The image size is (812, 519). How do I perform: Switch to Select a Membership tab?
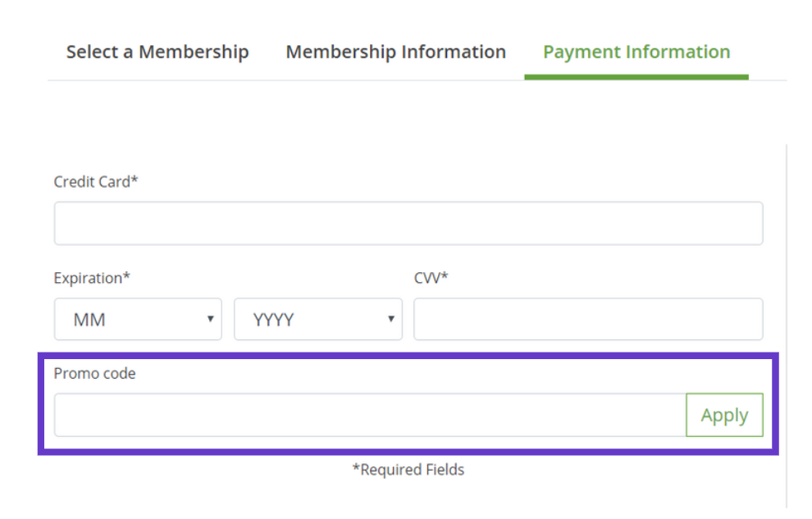point(157,52)
